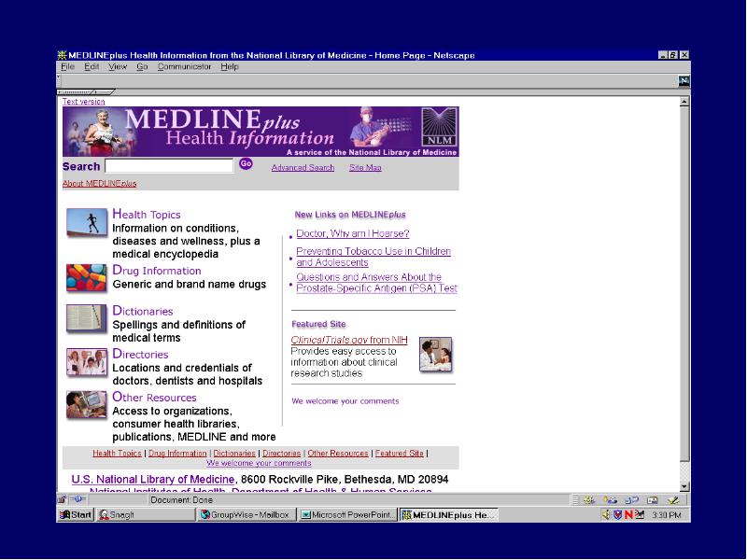The height and width of the screenshot is (560, 747).
Task: Open Inbox from the component bar
Action: click(611, 500)
